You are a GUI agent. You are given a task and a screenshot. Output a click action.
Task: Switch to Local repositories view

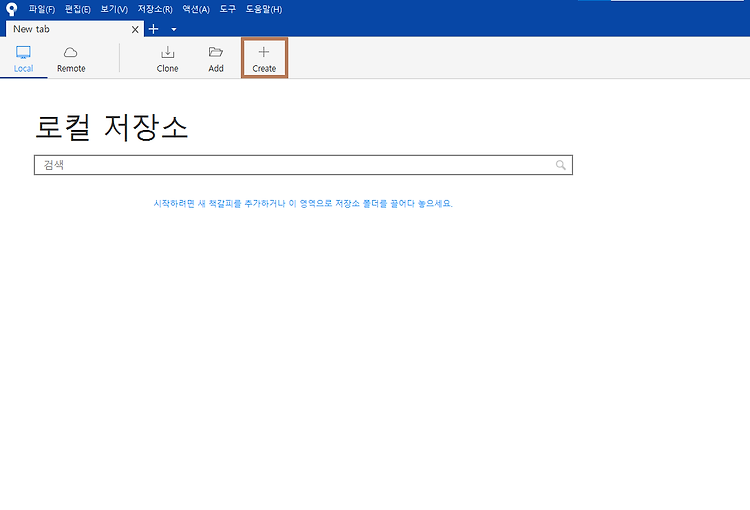[x=23, y=59]
